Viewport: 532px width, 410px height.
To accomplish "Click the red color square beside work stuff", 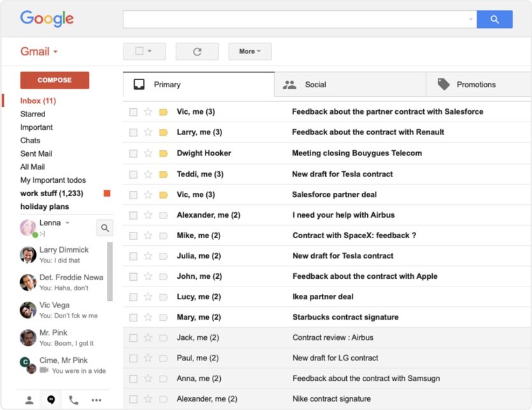I will [x=107, y=194].
